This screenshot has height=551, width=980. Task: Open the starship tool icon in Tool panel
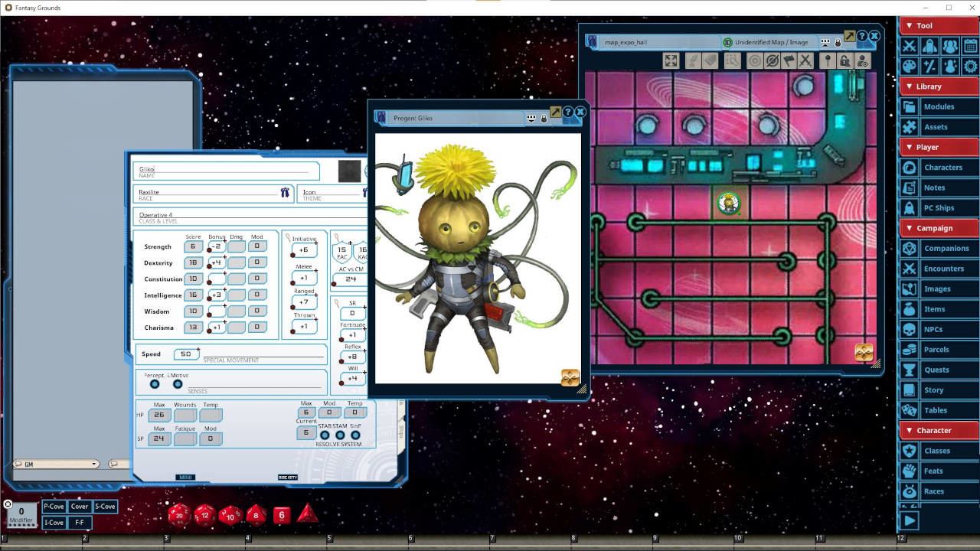[x=929, y=47]
